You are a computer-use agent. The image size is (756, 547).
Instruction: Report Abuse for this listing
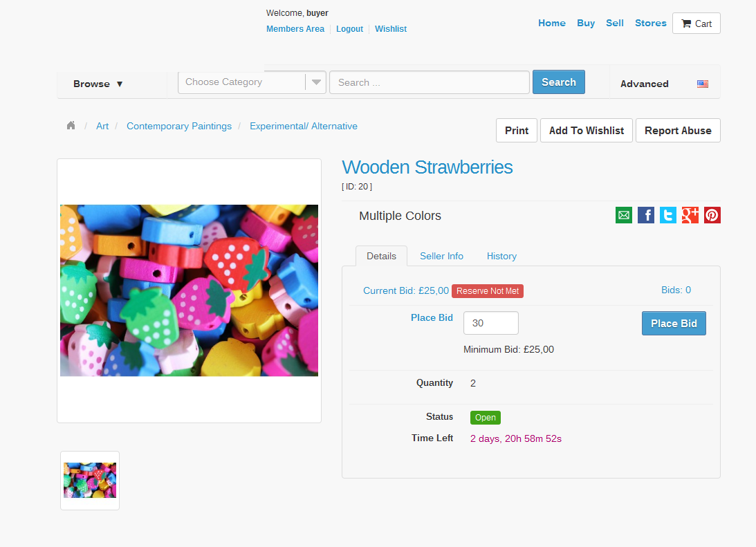(x=678, y=131)
